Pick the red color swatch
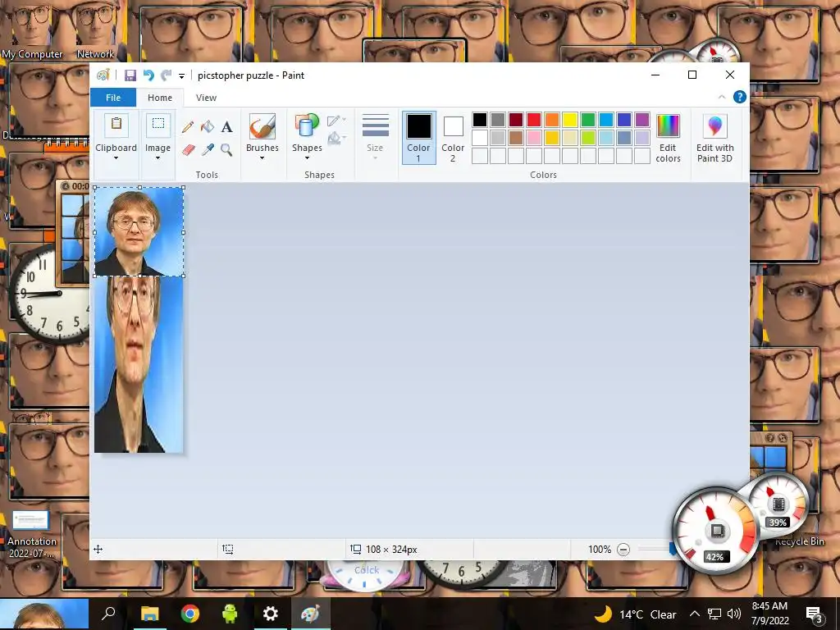840x630 pixels. [533, 120]
